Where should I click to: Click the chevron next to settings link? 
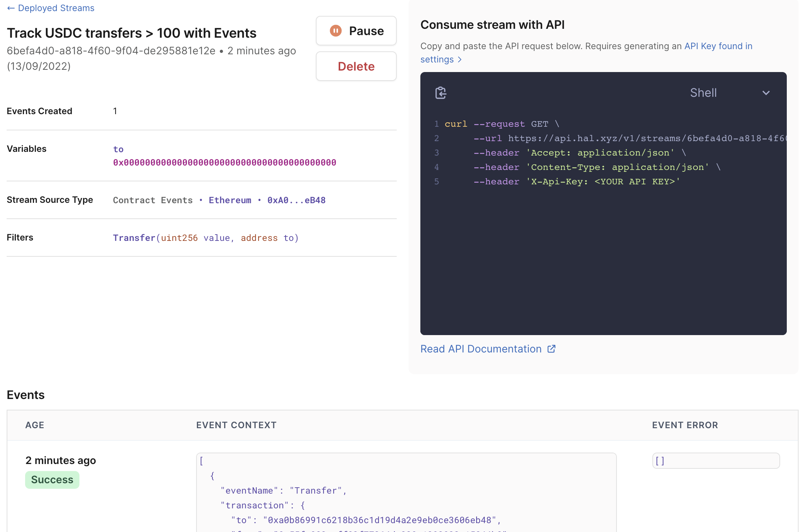tap(460, 59)
